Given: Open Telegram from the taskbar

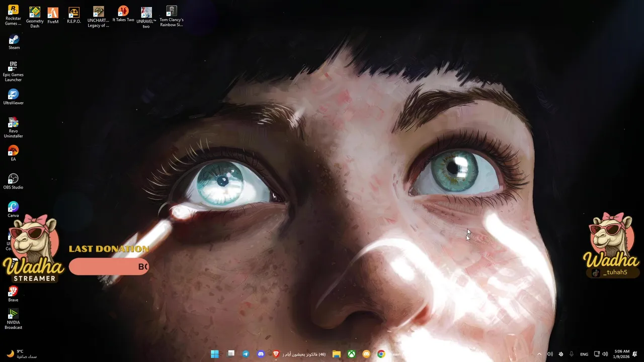Looking at the screenshot, I should (246, 354).
